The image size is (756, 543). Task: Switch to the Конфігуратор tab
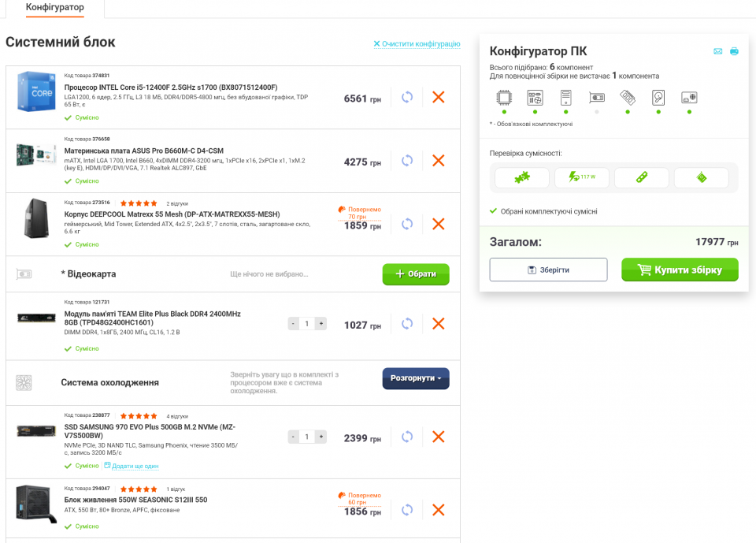coord(54,8)
